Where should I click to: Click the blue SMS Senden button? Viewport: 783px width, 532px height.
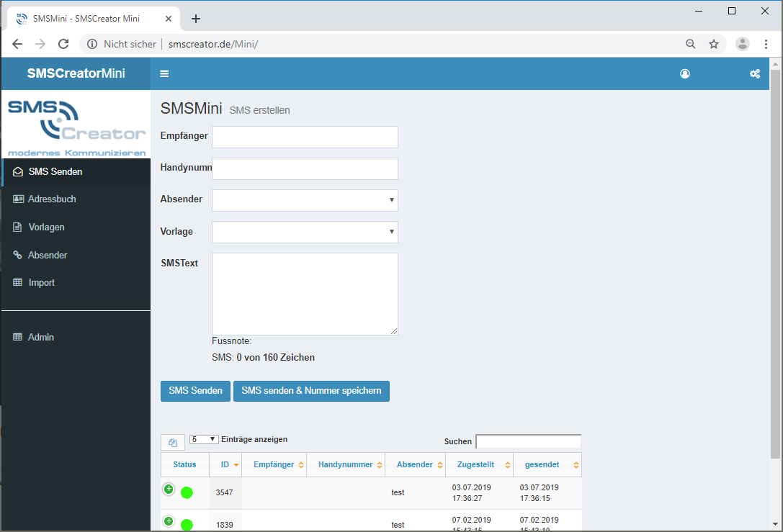[x=195, y=392]
